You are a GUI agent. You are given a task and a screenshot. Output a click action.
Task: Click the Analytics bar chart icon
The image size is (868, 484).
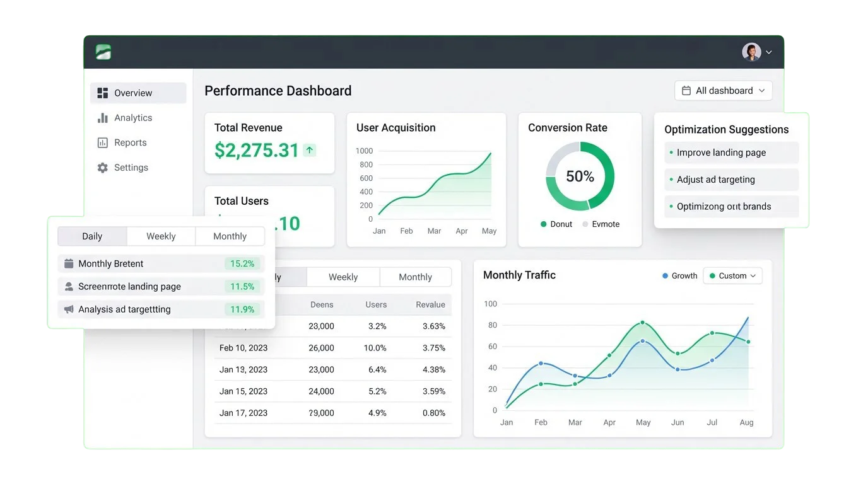[103, 118]
